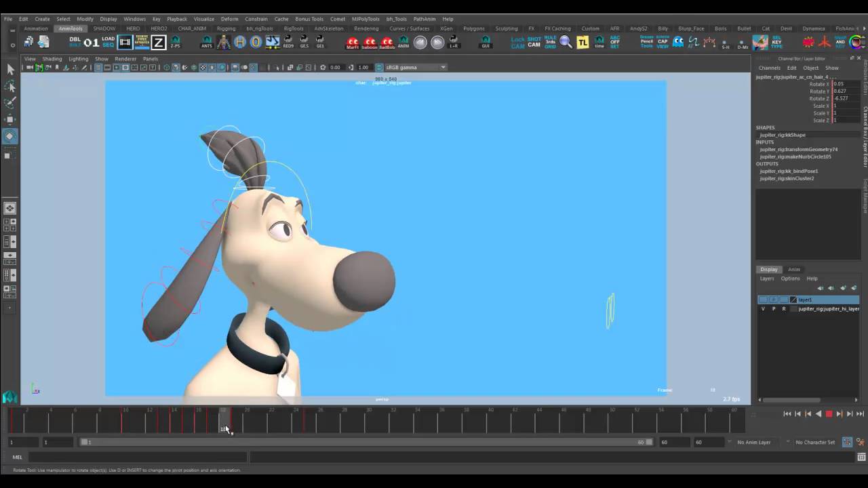Toggle sRGB gamma color management icon
Screen dimensions: 868x488
tap(380, 67)
